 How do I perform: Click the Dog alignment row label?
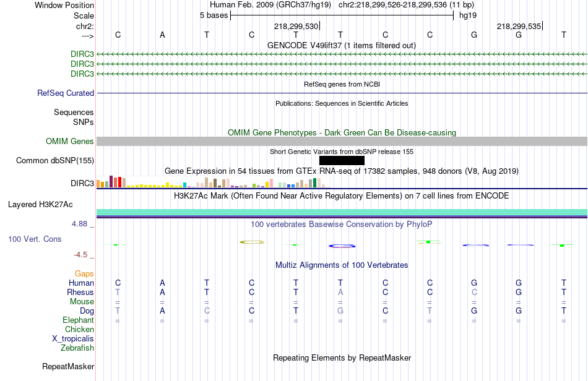pos(87,311)
